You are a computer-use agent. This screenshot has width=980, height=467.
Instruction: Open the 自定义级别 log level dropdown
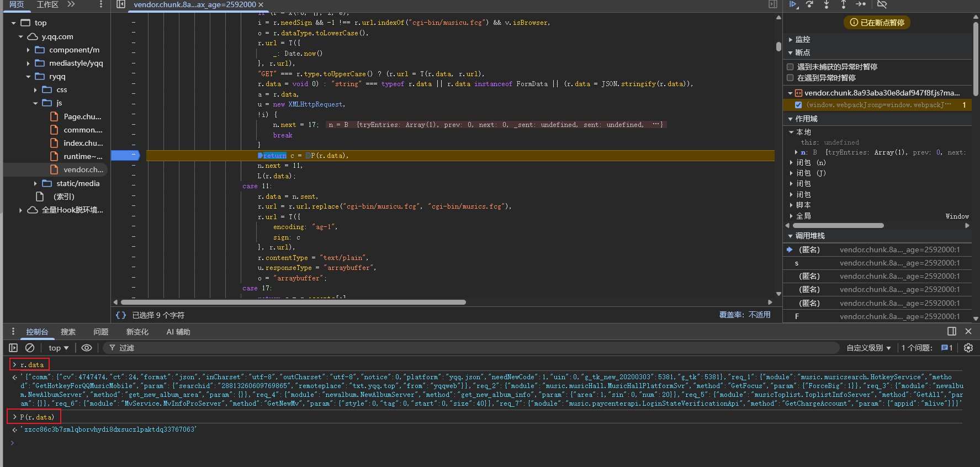pyautogui.click(x=868, y=348)
